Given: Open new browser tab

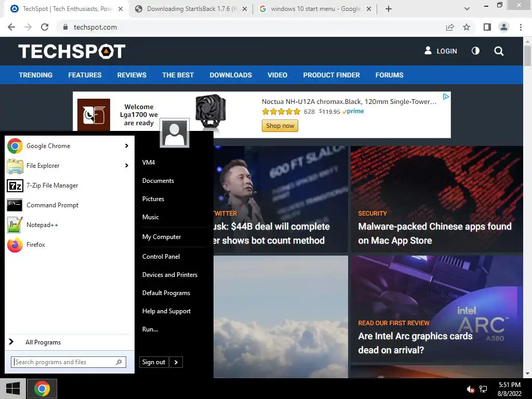Looking at the screenshot, I should pos(389,9).
